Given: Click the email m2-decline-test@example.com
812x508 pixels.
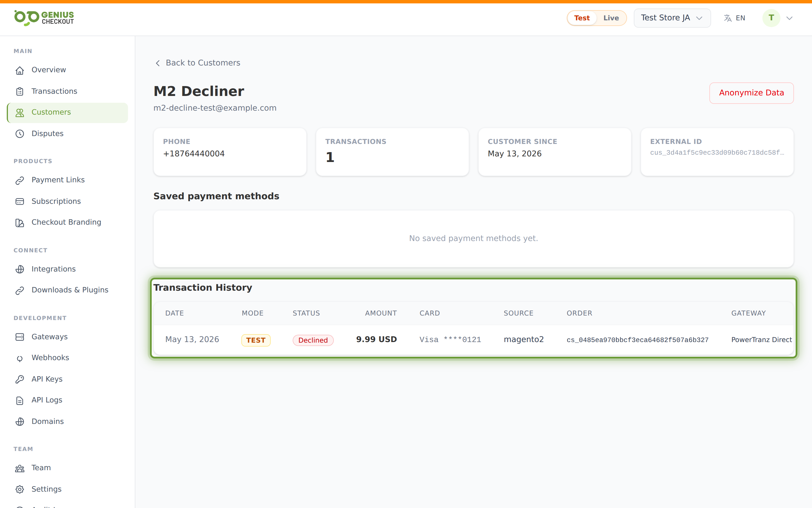Looking at the screenshot, I should point(215,108).
